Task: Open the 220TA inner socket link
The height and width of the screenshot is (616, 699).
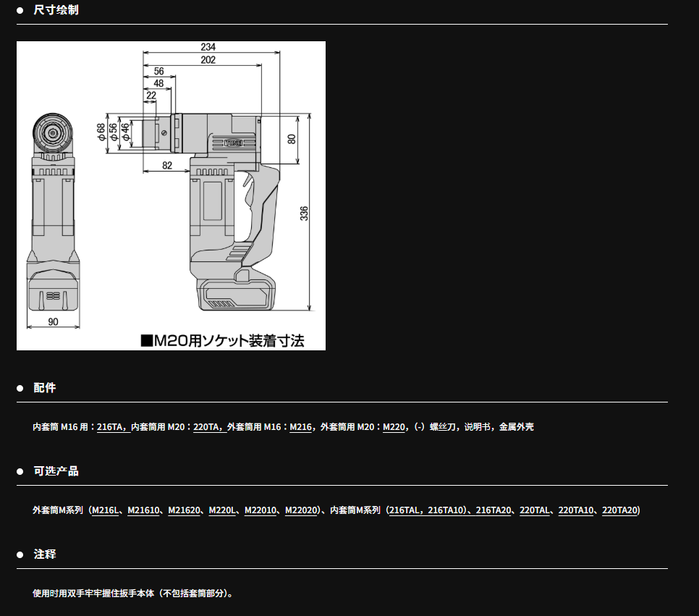Action: [x=207, y=427]
